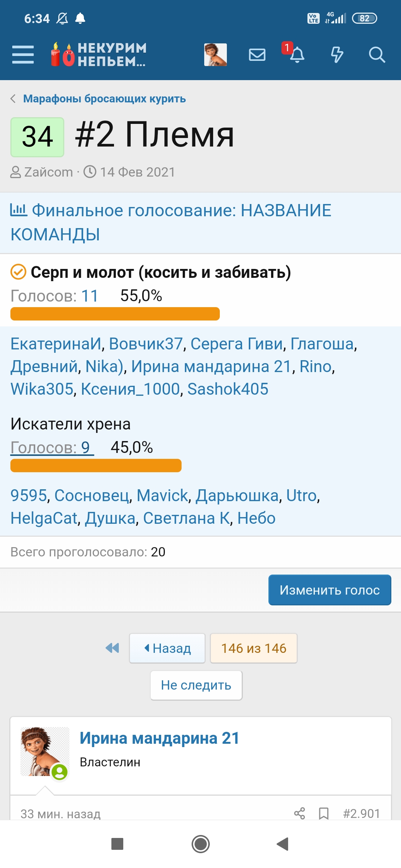Tap the Серп и молот orange result bar
The height and width of the screenshot is (868, 401).
[x=115, y=314]
